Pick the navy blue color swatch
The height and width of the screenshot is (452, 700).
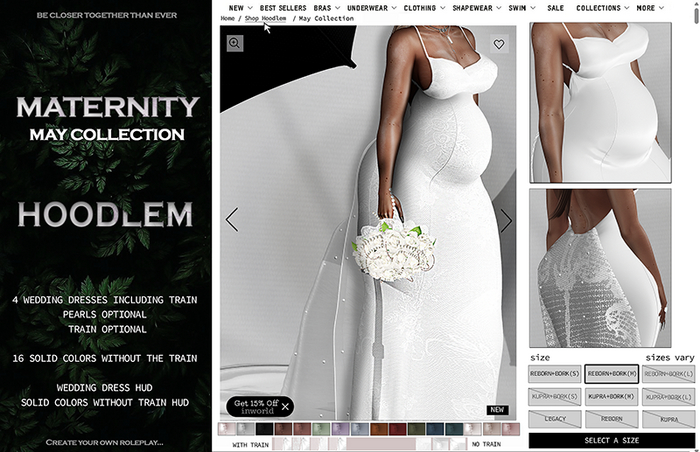(435, 429)
